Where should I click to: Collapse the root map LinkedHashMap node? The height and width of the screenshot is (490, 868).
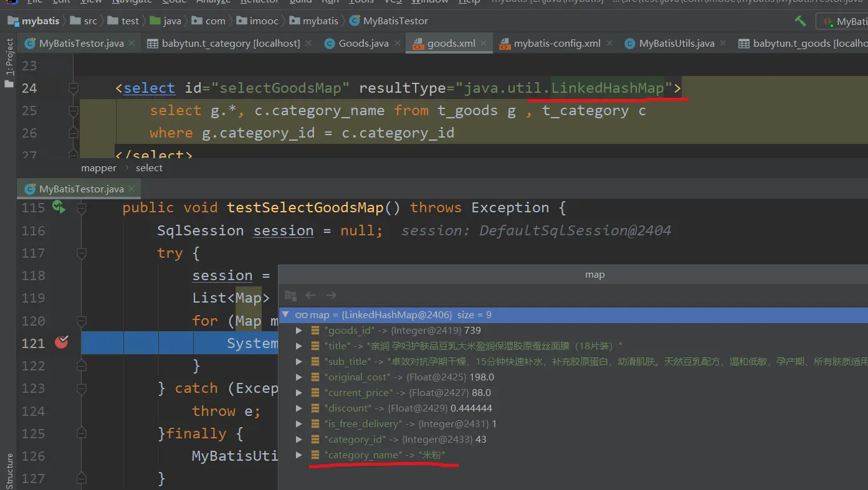click(286, 315)
